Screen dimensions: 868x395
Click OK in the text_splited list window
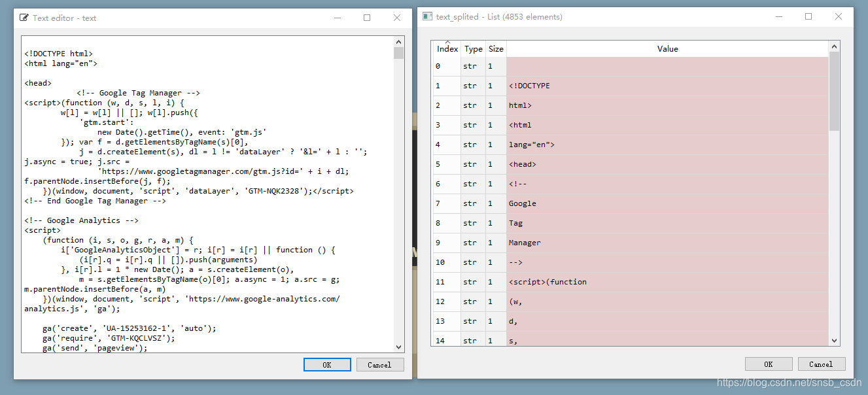[769, 364]
